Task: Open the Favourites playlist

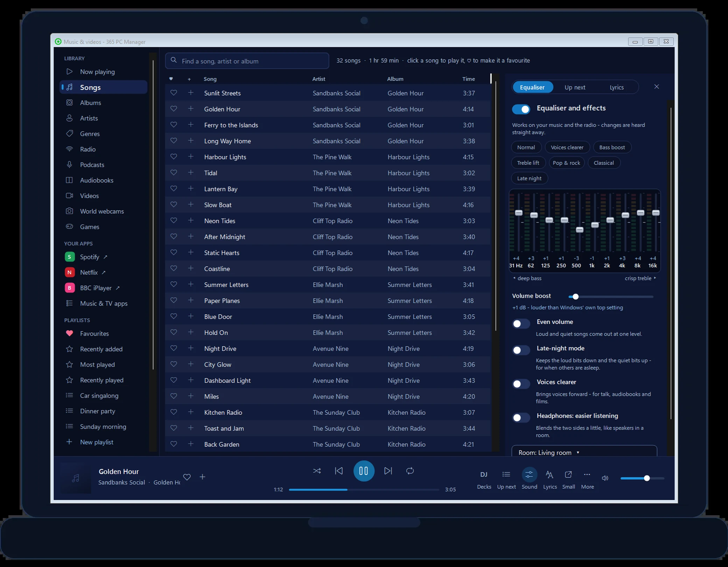Action: point(104,334)
